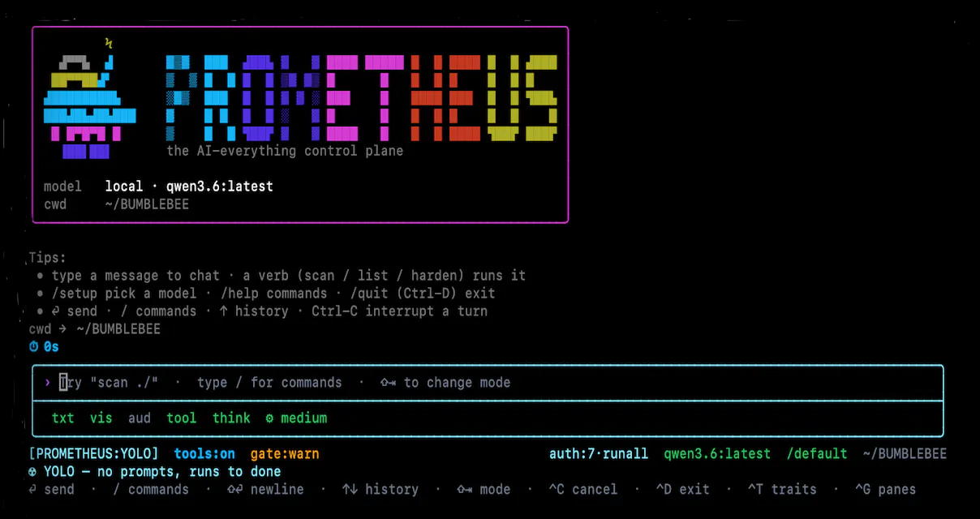Click the message input field
The image size is (980, 519).
488,383
